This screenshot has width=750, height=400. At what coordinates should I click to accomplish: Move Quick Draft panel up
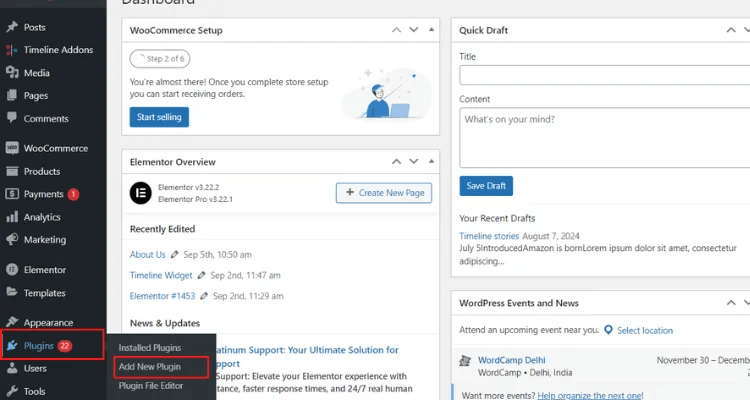click(731, 30)
